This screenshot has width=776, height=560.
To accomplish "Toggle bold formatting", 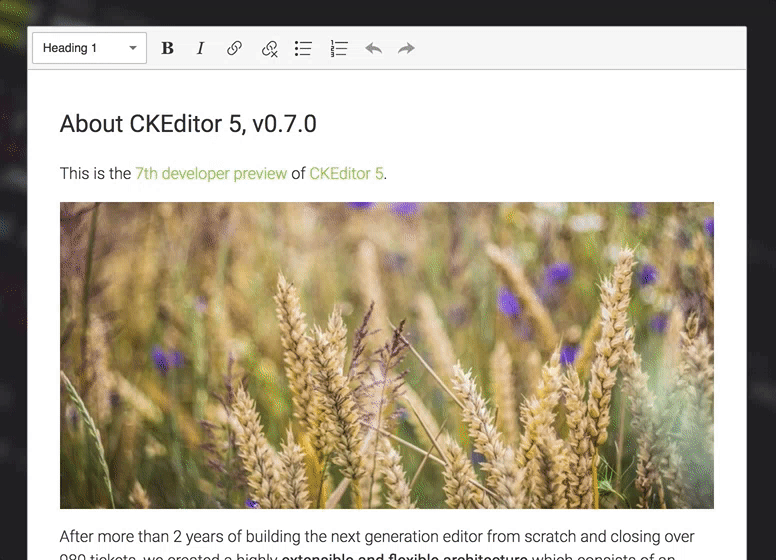I will [167, 48].
